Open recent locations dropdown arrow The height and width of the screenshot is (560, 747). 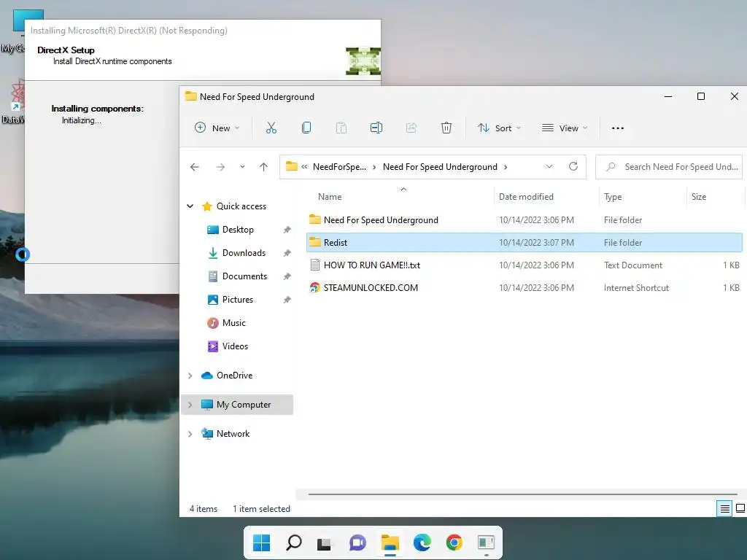(242, 167)
